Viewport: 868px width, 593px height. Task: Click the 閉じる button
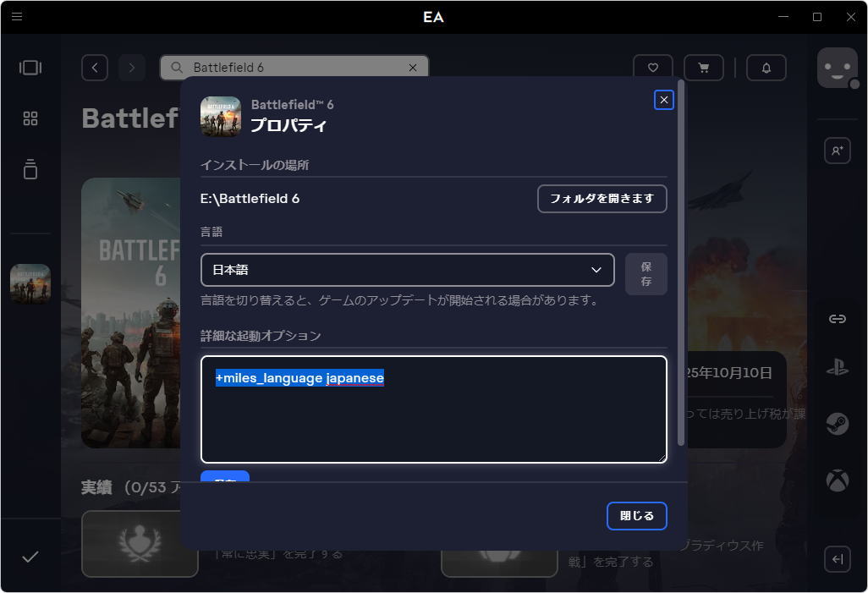click(x=636, y=516)
